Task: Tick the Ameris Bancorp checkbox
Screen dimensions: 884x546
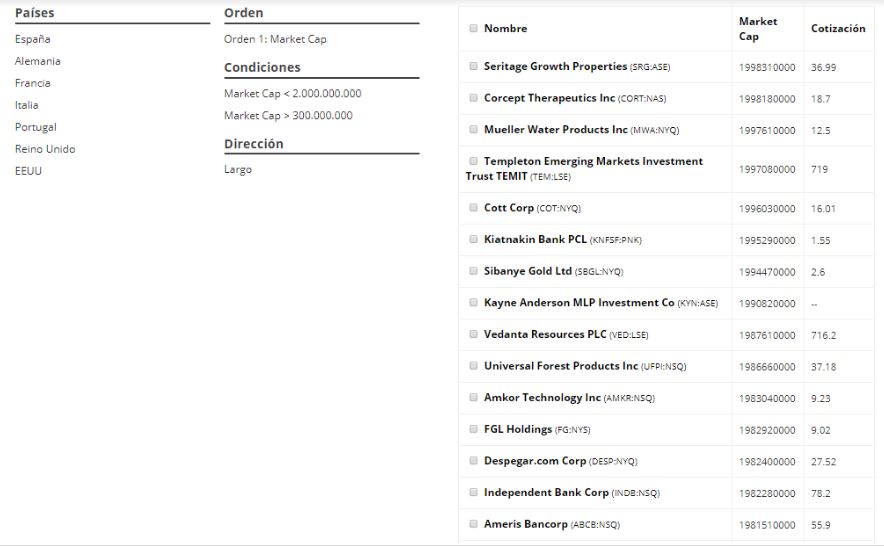Action: point(474,524)
